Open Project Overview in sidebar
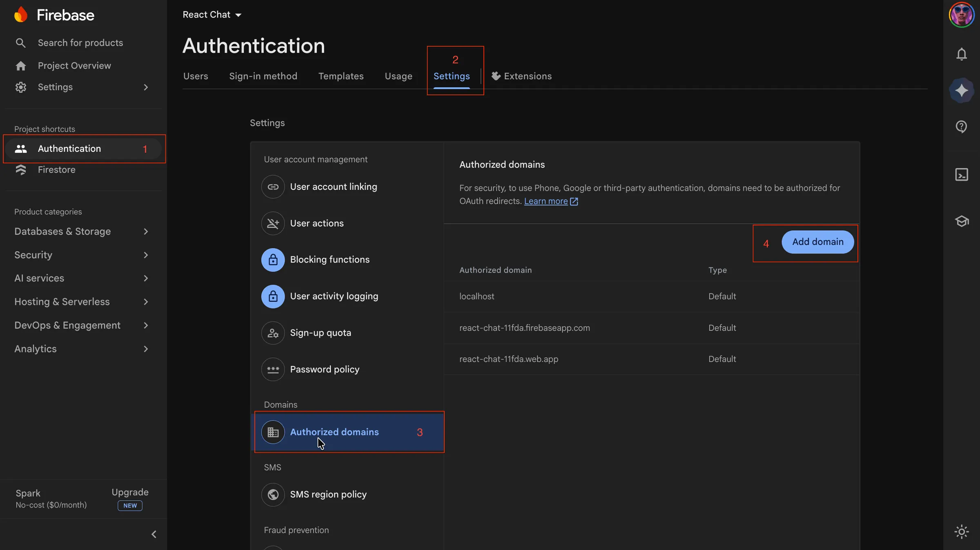 point(83,66)
